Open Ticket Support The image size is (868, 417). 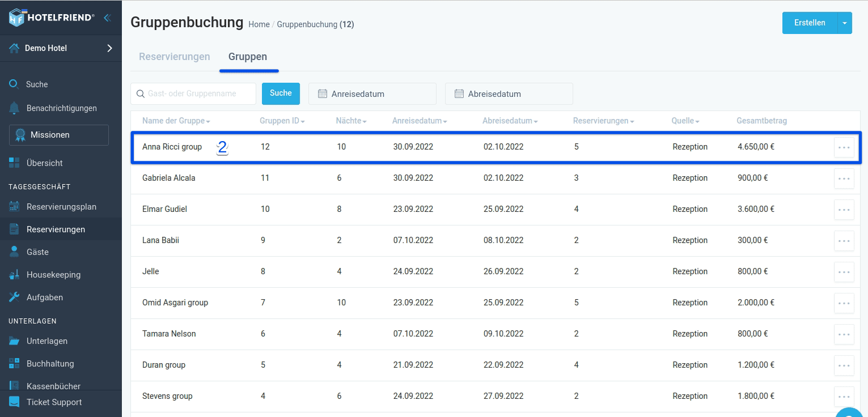pos(54,402)
